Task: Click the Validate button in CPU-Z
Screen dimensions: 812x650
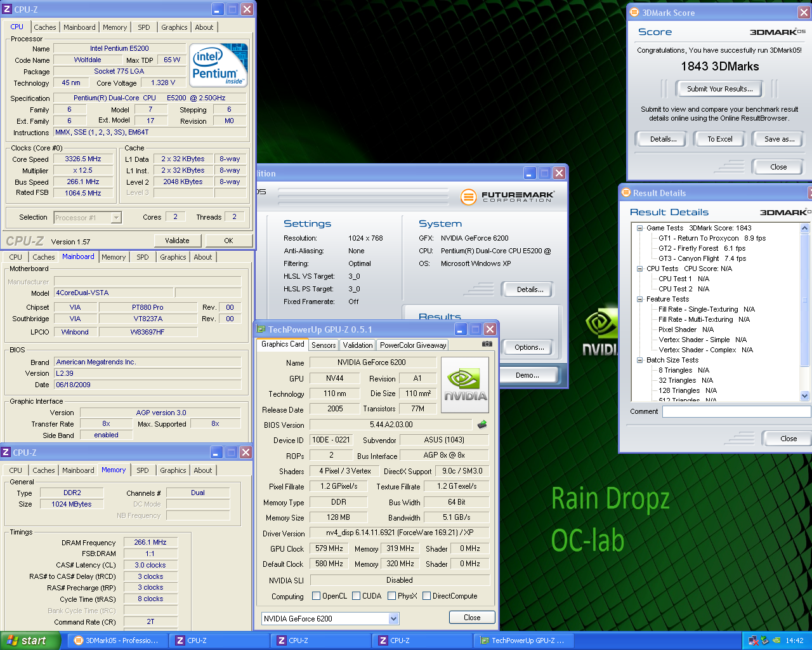Action: 177,241
